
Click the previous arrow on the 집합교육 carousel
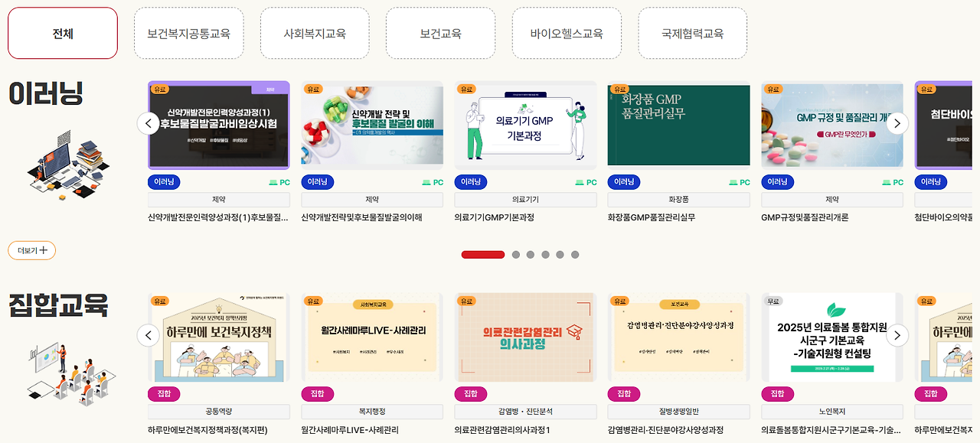pos(149,335)
